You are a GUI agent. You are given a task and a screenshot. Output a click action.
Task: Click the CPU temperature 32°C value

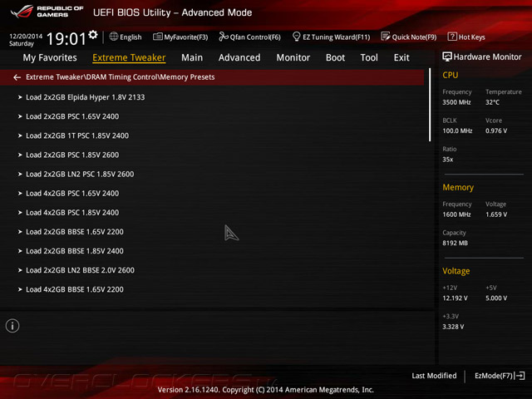click(x=492, y=102)
